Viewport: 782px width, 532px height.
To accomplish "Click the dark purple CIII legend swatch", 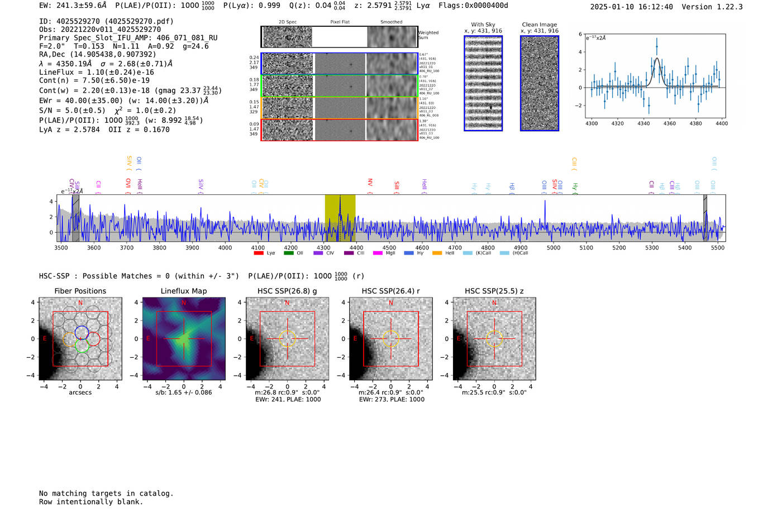I will tap(349, 253).
